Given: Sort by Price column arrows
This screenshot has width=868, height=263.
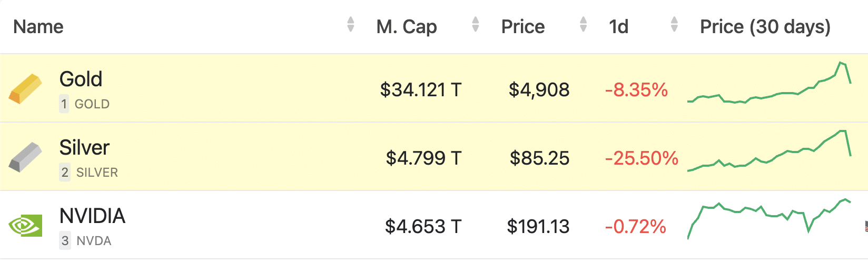Looking at the screenshot, I should click(x=583, y=24).
